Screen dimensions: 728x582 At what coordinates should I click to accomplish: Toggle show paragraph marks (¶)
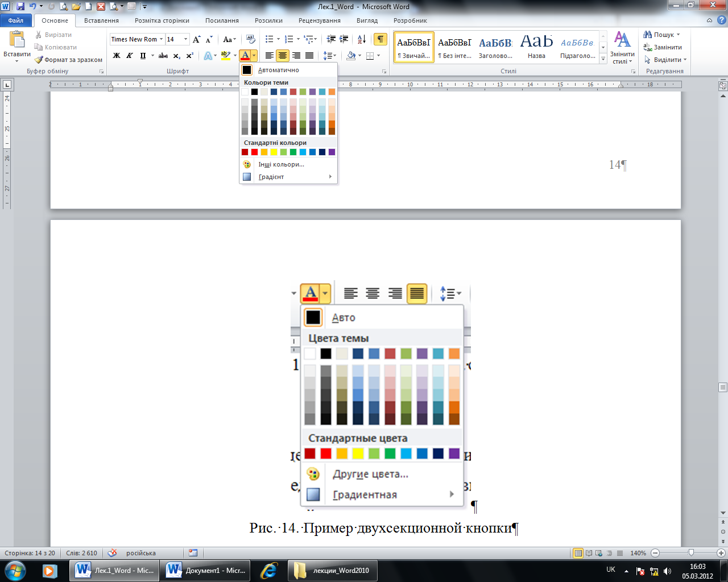380,39
